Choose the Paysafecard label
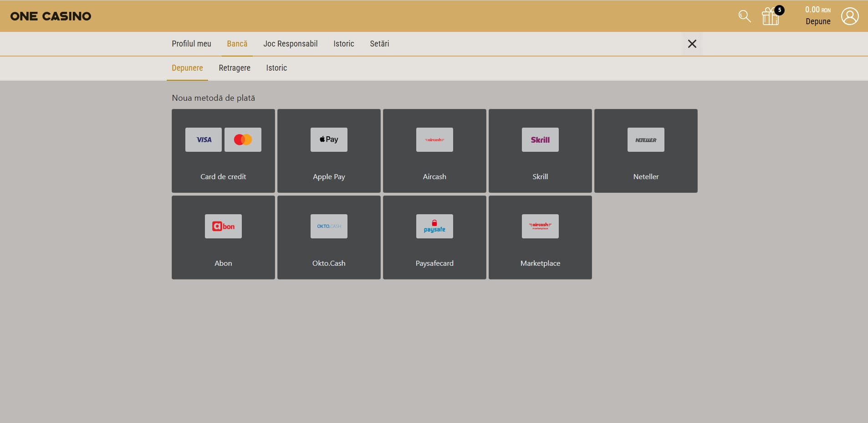This screenshot has height=423, width=868. pyautogui.click(x=434, y=263)
